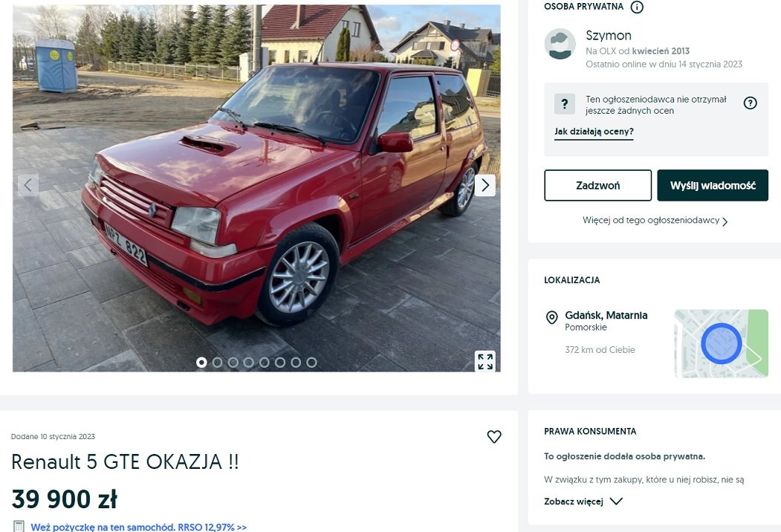Select the last photo dot indicator
This screenshot has height=532, width=781.
[311, 363]
